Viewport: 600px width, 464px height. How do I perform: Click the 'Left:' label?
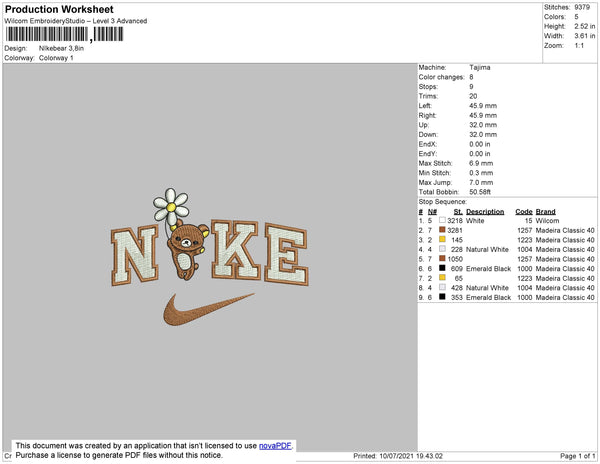pyautogui.click(x=425, y=106)
